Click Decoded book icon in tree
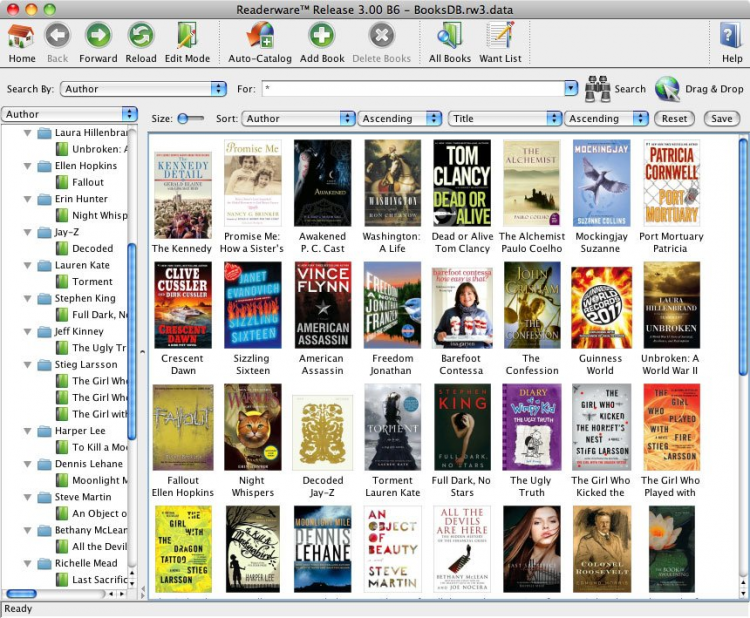The width and height of the screenshot is (750, 618). point(62,248)
